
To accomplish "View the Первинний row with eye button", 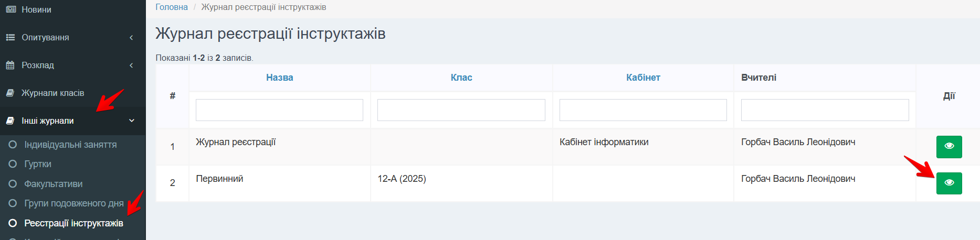I will [949, 183].
